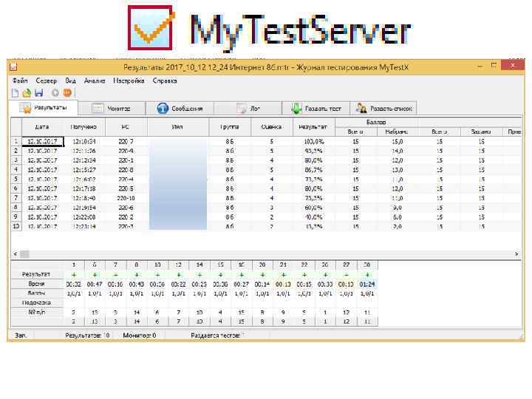The height and width of the screenshot is (399, 532).
Task: Open the Настройка menu
Action: tap(129, 81)
